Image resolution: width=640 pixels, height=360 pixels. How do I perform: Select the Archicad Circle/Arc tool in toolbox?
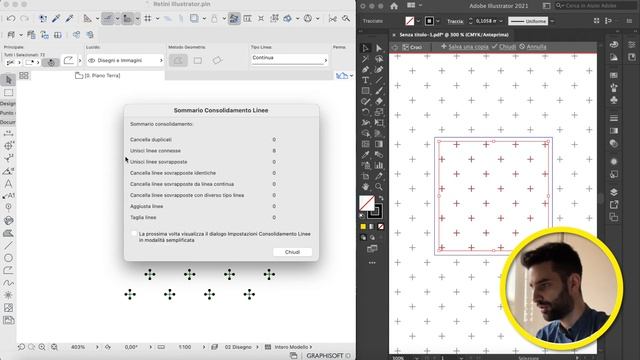[x=8, y=258]
